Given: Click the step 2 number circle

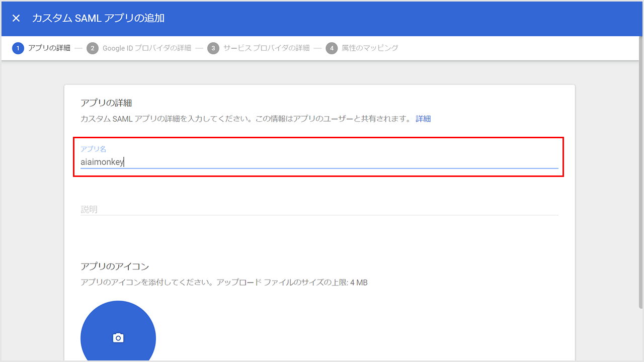Looking at the screenshot, I should (x=93, y=48).
